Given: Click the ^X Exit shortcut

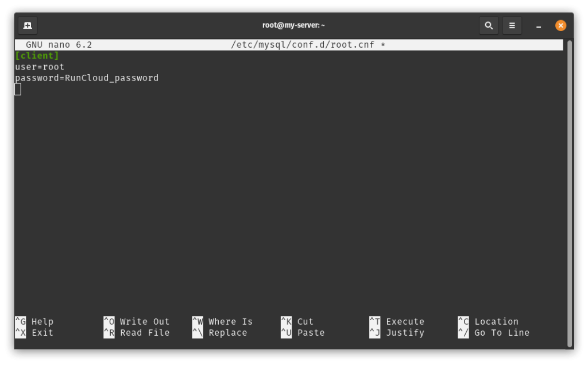Looking at the screenshot, I should [x=34, y=333].
